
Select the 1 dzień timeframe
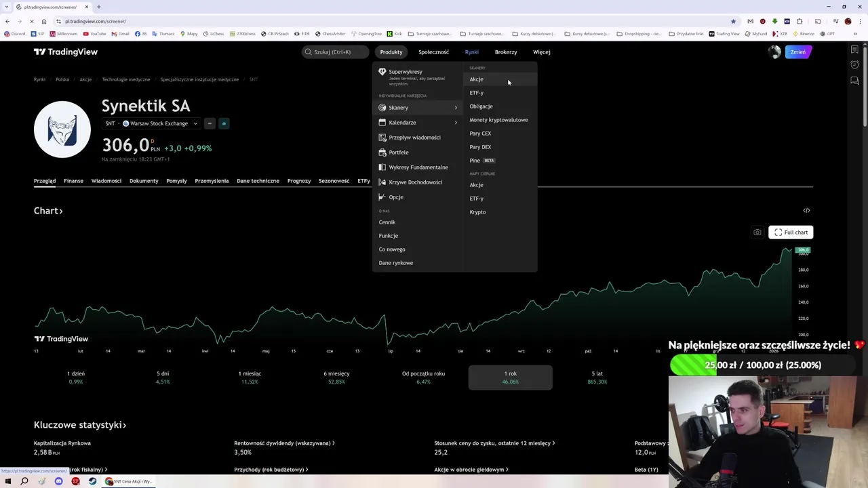(x=76, y=378)
